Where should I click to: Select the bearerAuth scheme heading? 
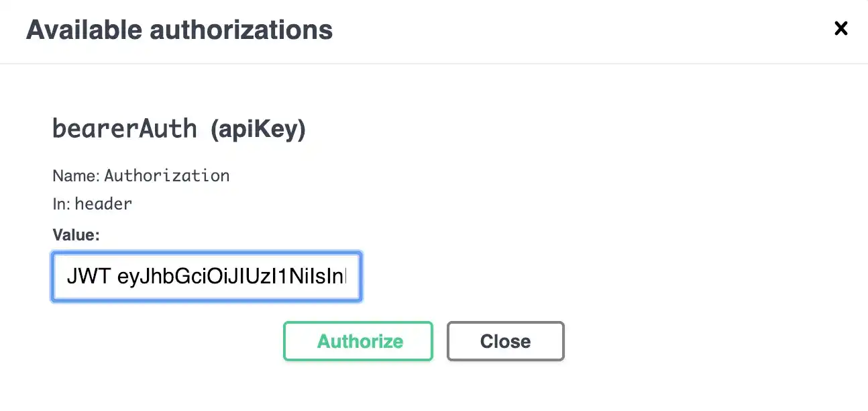[x=179, y=128]
